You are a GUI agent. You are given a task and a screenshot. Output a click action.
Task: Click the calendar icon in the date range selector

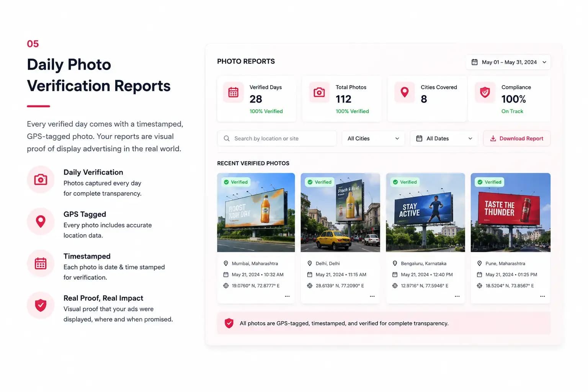click(x=474, y=62)
